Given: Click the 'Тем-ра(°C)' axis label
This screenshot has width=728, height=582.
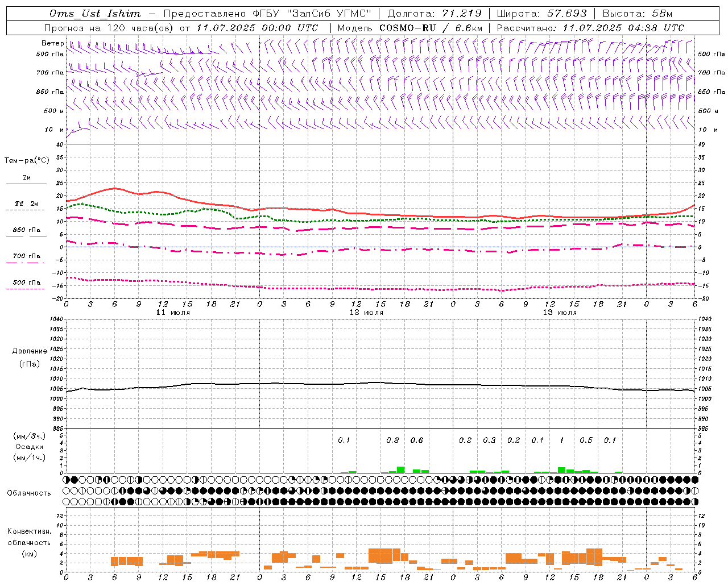Looking at the screenshot, I should 27,161.
